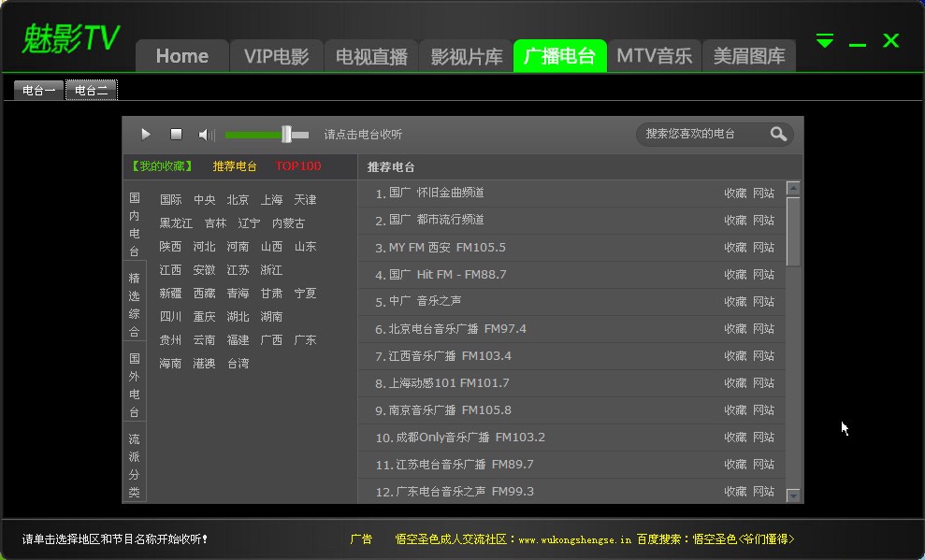Image resolution: width=925 pixels, height=560 pixels.
Task: Click the magnifier icon to search stations
Action: point(777,134)
